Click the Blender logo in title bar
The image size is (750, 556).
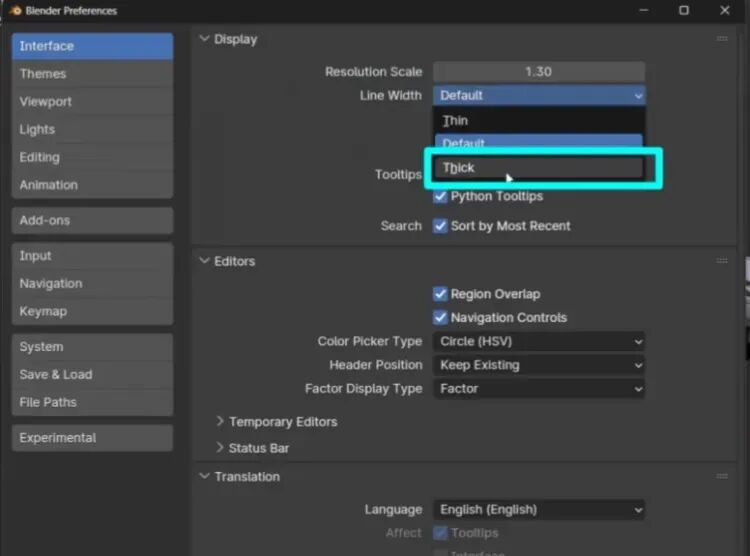[15, 10]
